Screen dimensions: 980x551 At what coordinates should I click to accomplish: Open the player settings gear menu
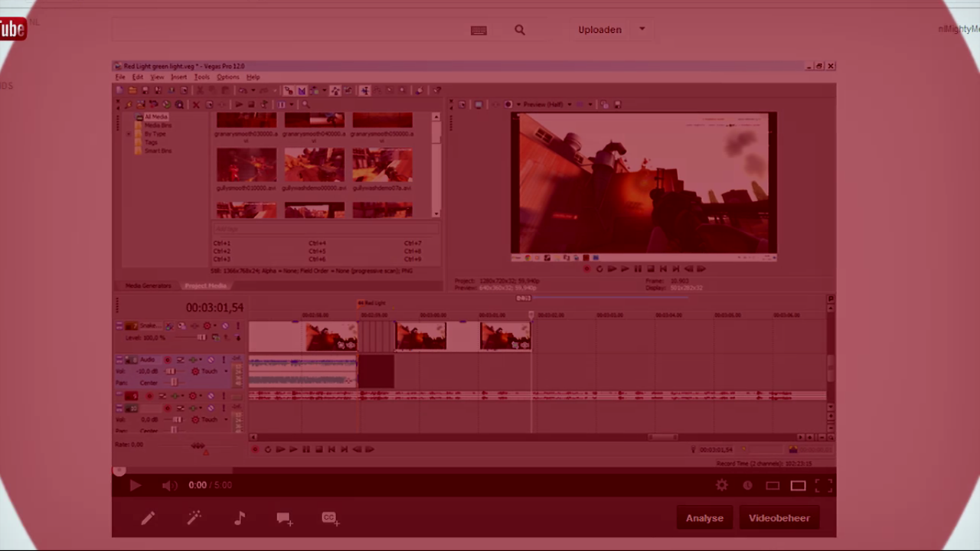[721, 485]
